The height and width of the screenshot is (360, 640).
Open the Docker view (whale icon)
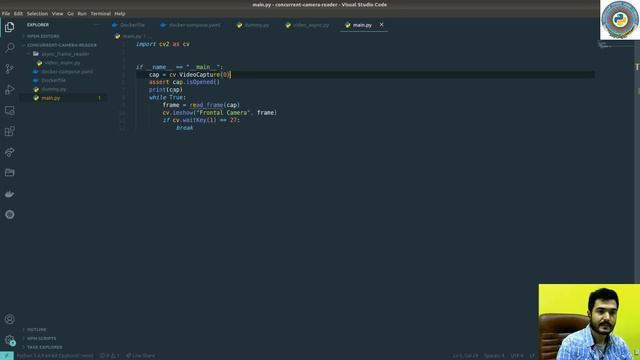click(9, 194)
